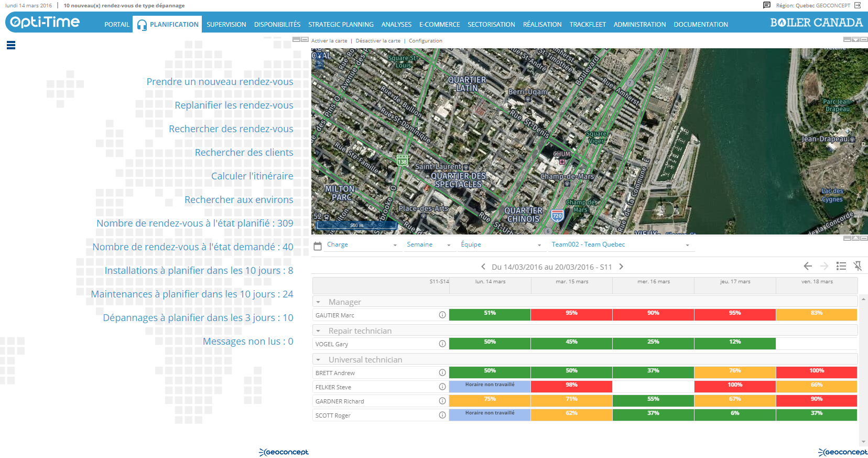
Task: Go to next week with right chevron
Action: pyautogui.click(x=621, y=267)
